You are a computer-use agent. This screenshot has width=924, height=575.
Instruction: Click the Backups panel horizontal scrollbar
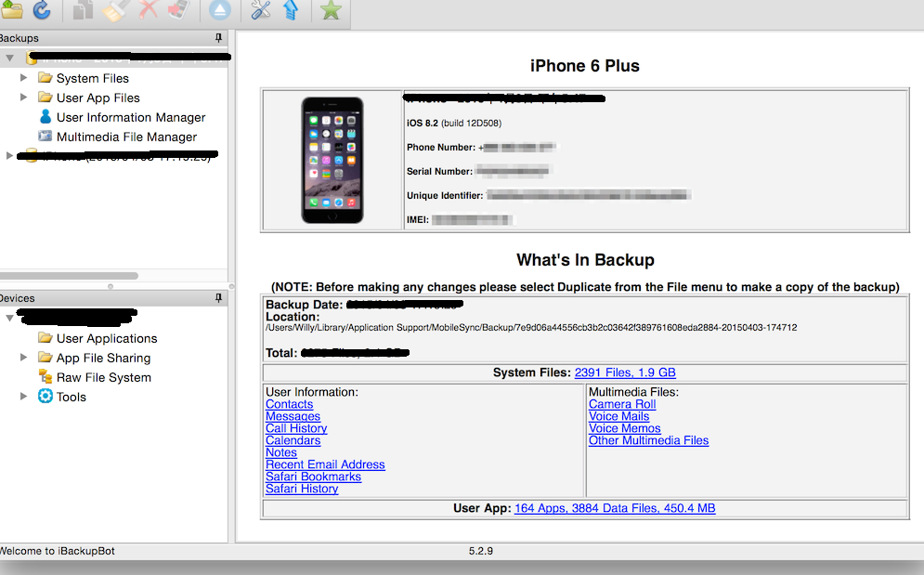69,275
